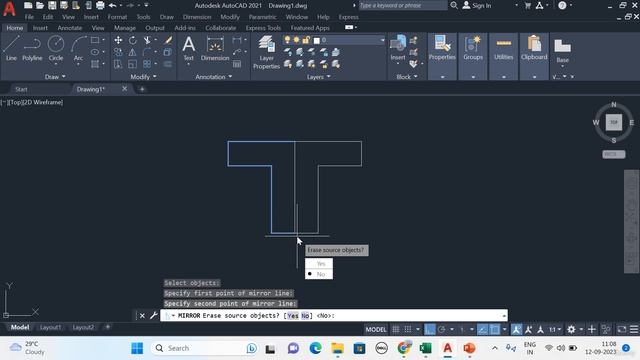Open the File menu

29,17
